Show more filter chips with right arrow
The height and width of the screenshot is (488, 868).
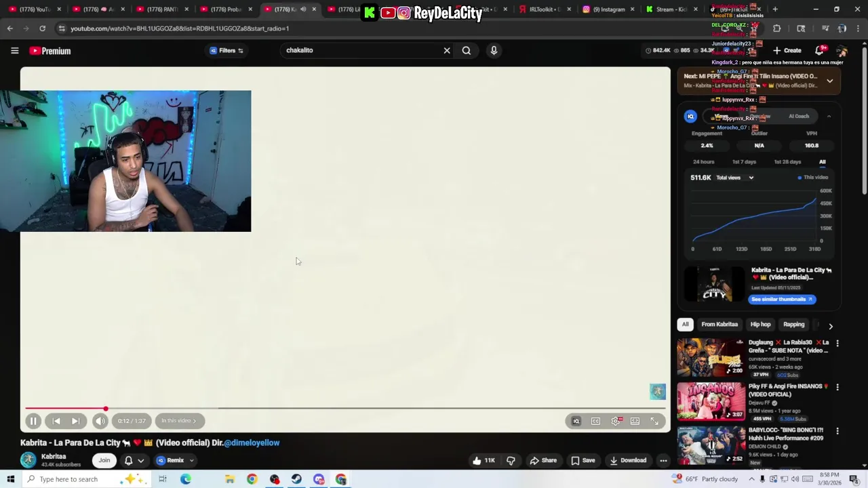click(x=830, y=326)
